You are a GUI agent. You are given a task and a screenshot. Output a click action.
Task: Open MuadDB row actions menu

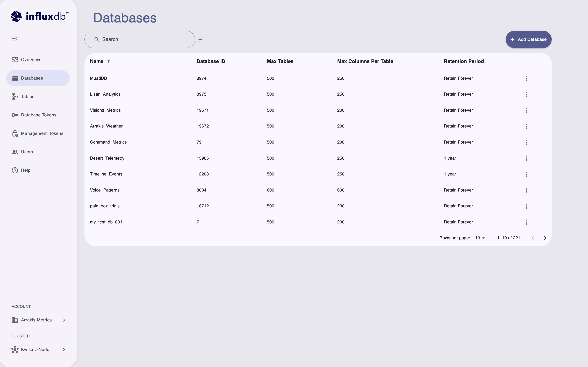coord(526,78)
